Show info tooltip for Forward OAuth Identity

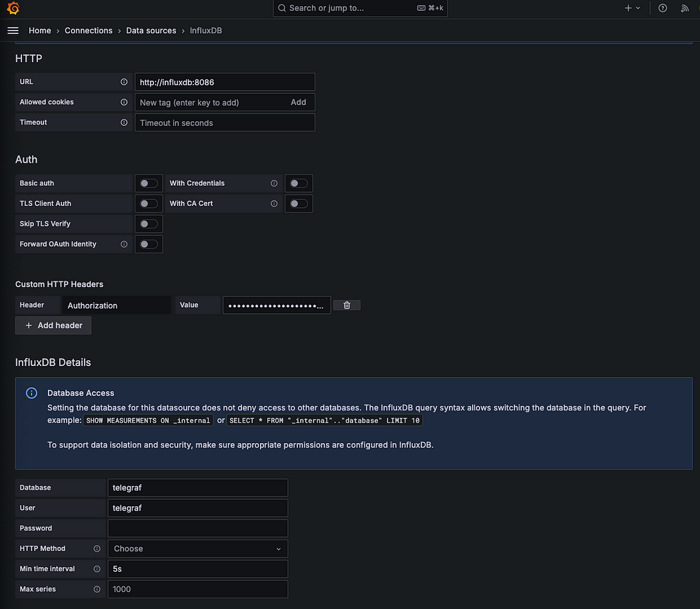click(124, 244)
